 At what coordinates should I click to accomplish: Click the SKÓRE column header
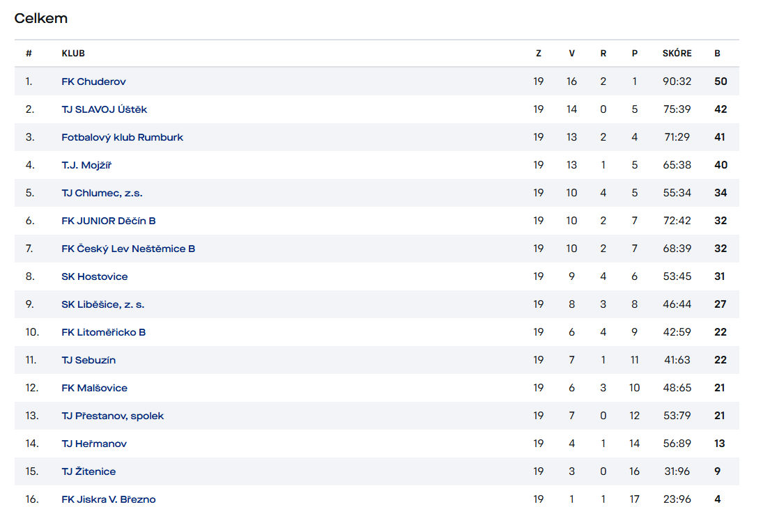[x=677, y=54]
